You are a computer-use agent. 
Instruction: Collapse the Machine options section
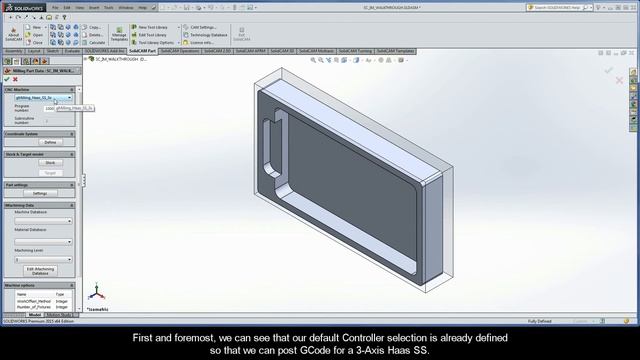tap(72, 285)
